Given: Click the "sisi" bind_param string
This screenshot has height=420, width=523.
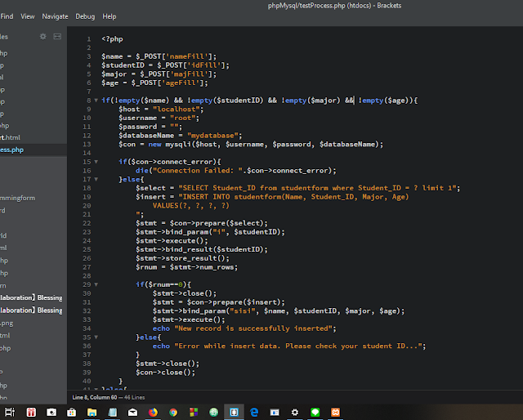Looking at the screenshot, I should [243, 311].
